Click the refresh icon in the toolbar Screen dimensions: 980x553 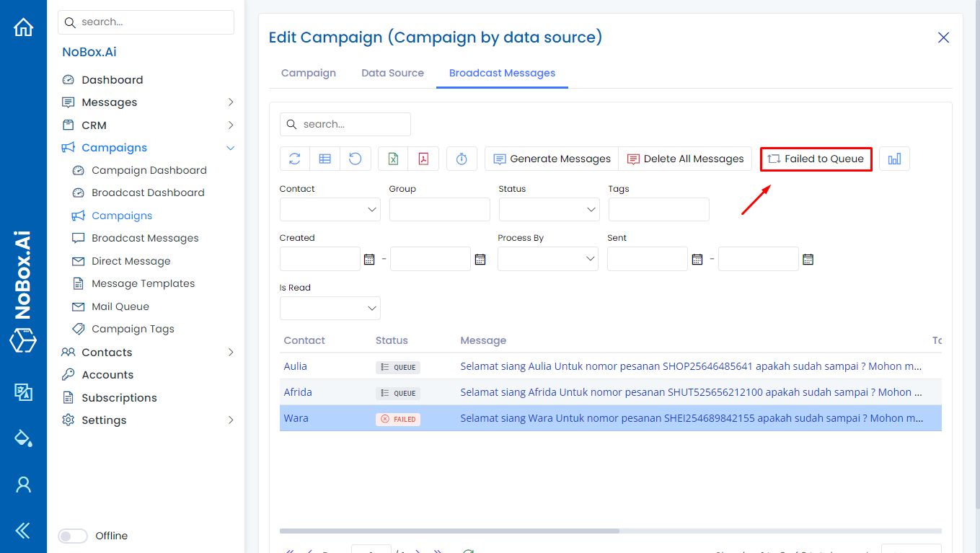pos(295,159)
